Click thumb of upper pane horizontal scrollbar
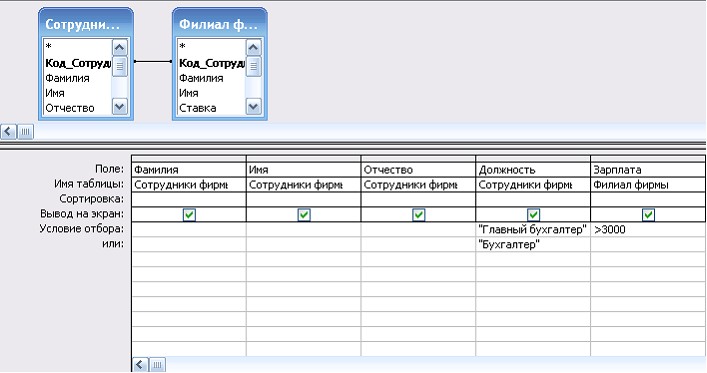707x373 pixels. pyautogui.click(x=25, y=132)
